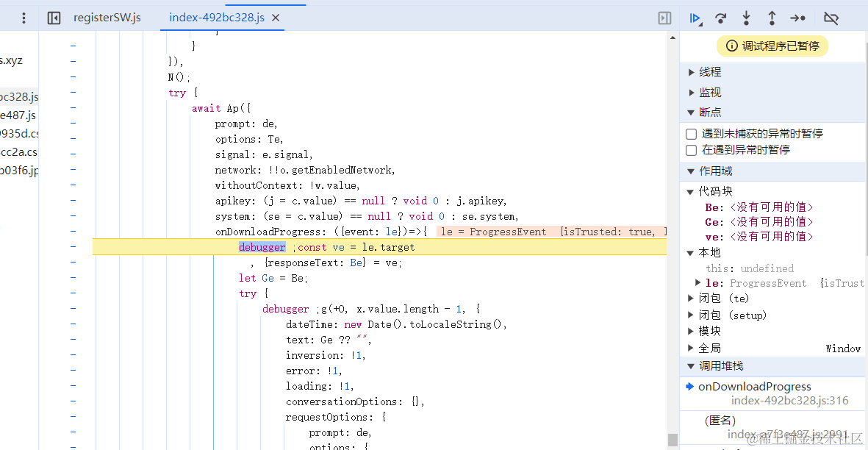Open the index-492bc328.js:316 source link

click(x=789, y=401)
